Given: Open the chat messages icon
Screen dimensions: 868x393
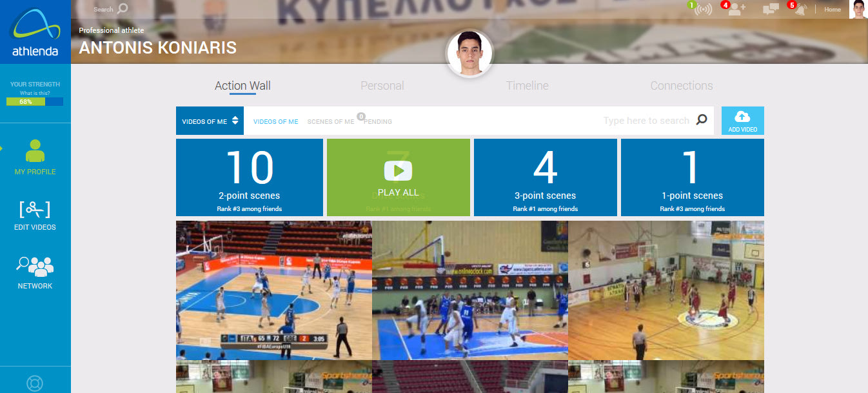Looking at the screenshot, I should pyautogui.click(x=771, y=10).
